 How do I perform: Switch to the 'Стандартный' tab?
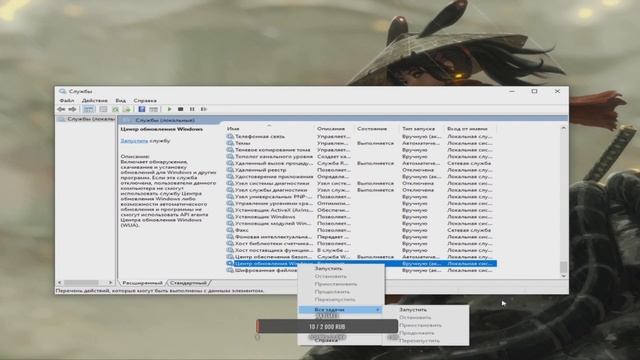(189, 283)
